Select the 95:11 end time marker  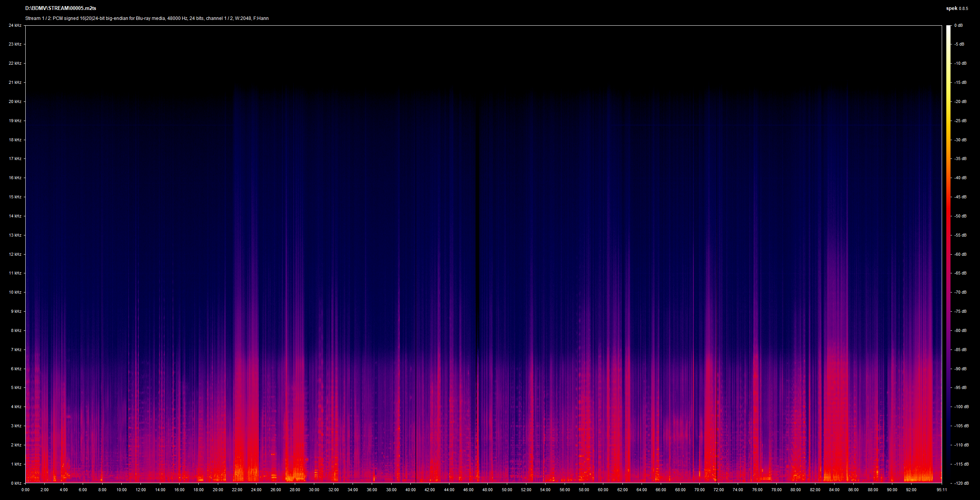point(941,490)
